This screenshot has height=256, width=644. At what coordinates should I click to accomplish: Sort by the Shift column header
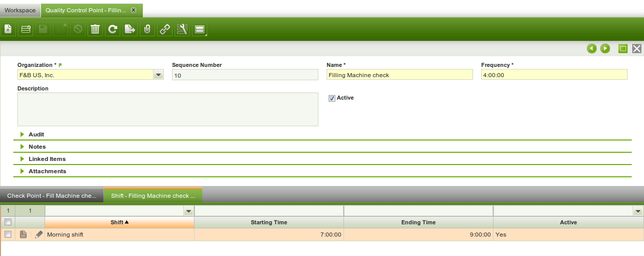[119, 222]
